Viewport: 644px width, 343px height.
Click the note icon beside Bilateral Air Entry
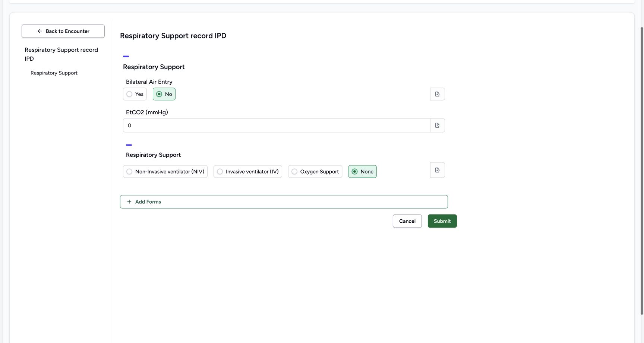tap(437, 94)
